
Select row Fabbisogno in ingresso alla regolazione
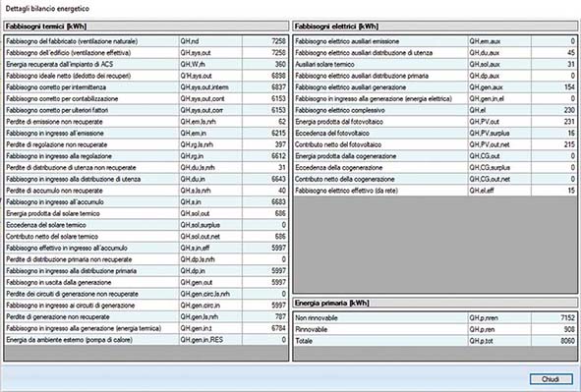(x=146, y=156)
